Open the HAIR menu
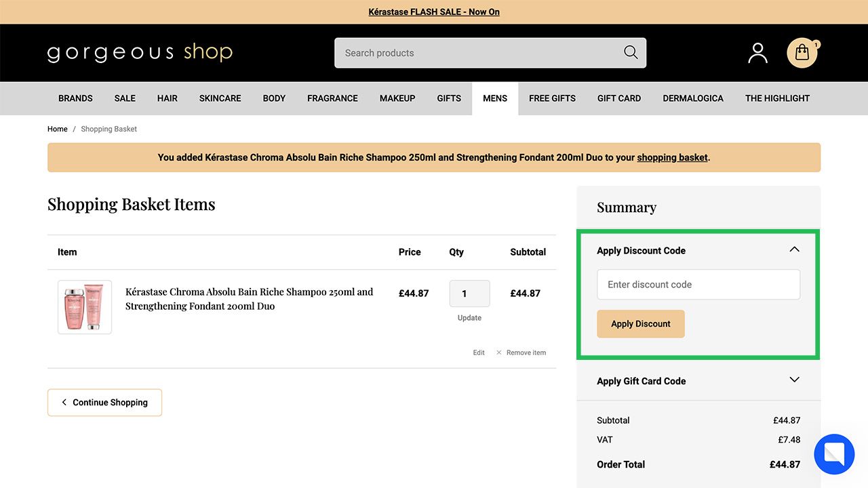The image size is (868, 488). click(167, 98)
